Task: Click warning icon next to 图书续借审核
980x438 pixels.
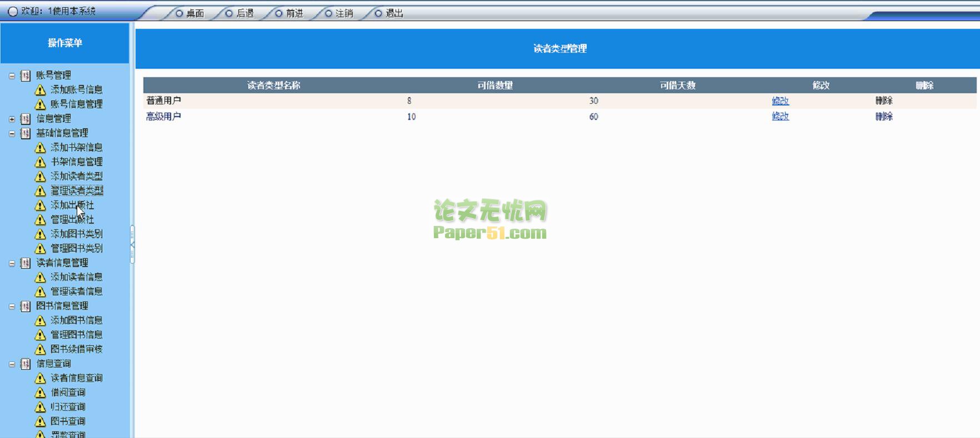Action: tap(40, 349)
